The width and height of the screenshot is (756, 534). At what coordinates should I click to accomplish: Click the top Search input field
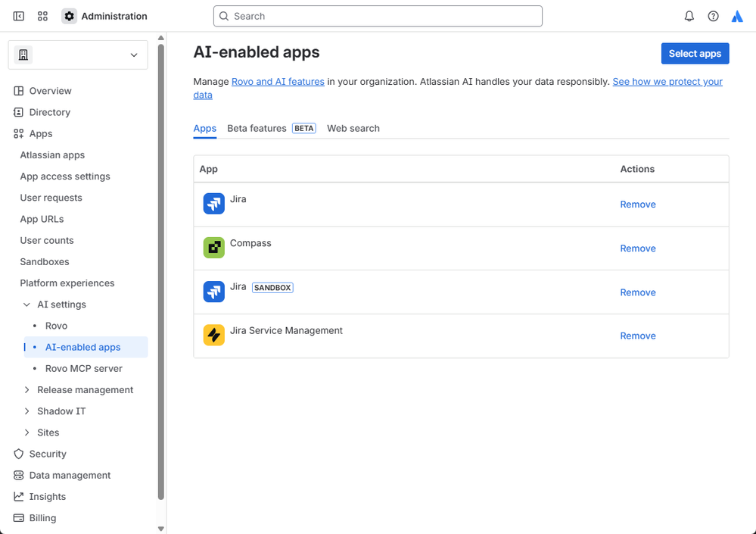(378, 16)
